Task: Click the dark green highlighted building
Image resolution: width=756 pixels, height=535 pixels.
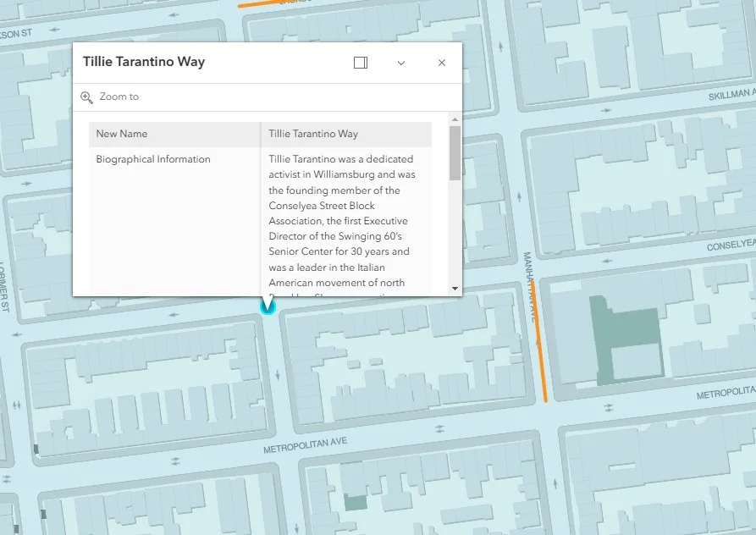Action: coord(626,339)
